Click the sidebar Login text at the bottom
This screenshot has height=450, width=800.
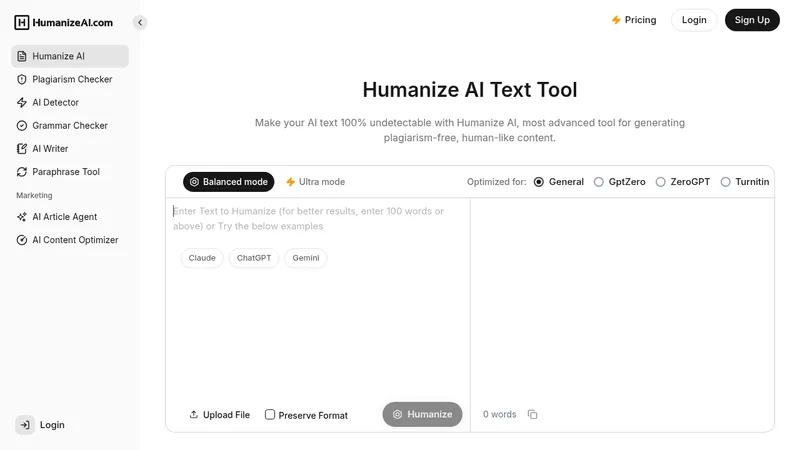(52, 425)
